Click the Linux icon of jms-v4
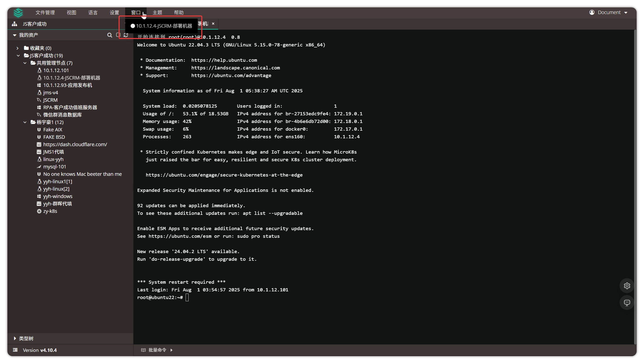Image resolution: width=644 pixels, height=361 pixels. [x=39, y=93]
